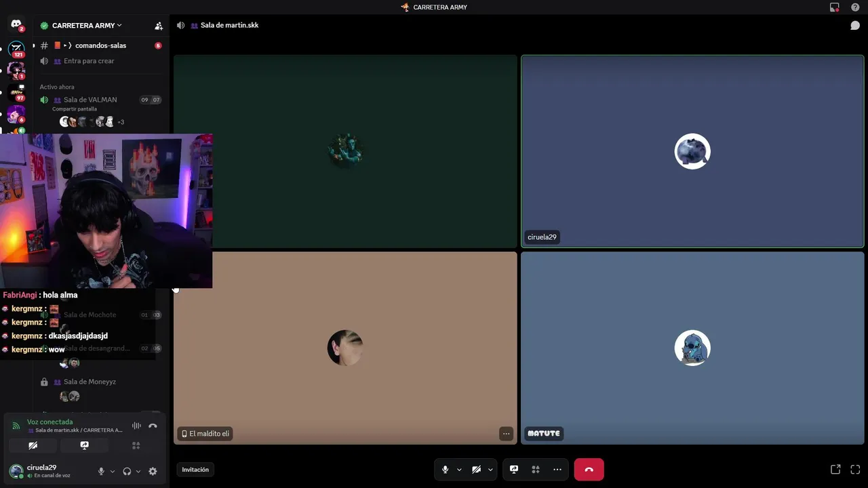Disconnect using the red hang-up button
Image resolution: width=868 pixels, height=488 pixels.
[589, 470]
